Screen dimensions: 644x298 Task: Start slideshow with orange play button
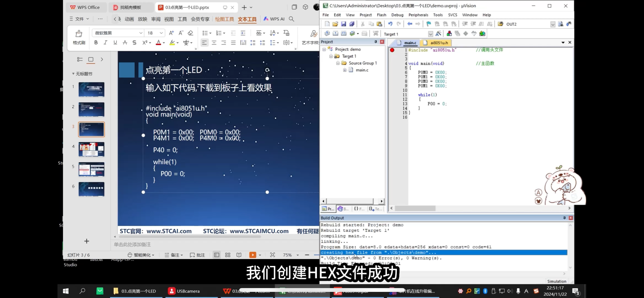pos(253,255)
